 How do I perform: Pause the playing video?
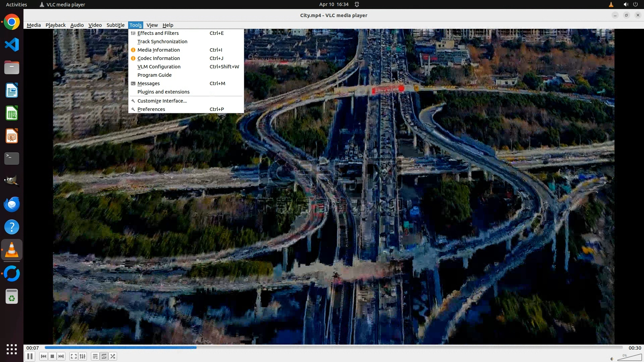tap(30, 356)
